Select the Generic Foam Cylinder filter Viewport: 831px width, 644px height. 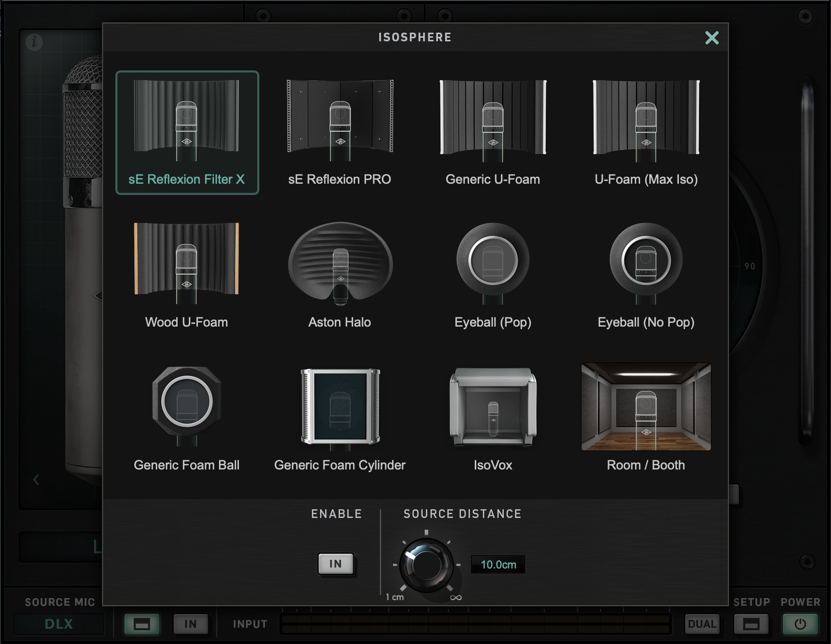[340, 418]
